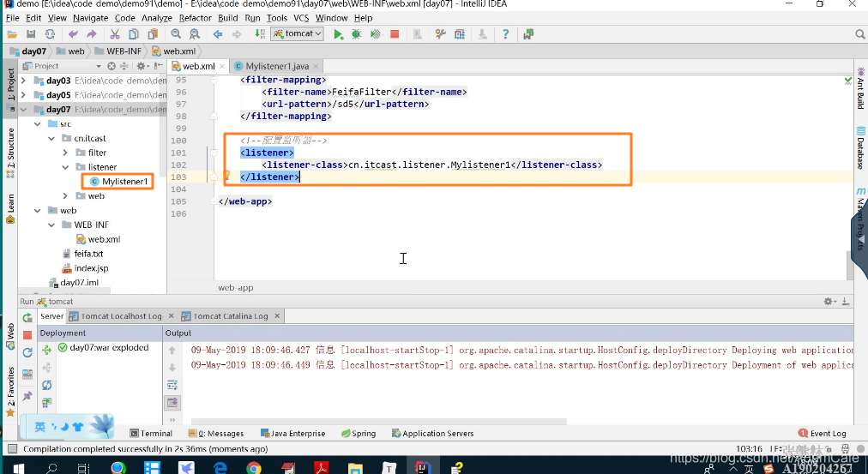Switch to the Mylistener1.java editor tab

coord(277,66)
